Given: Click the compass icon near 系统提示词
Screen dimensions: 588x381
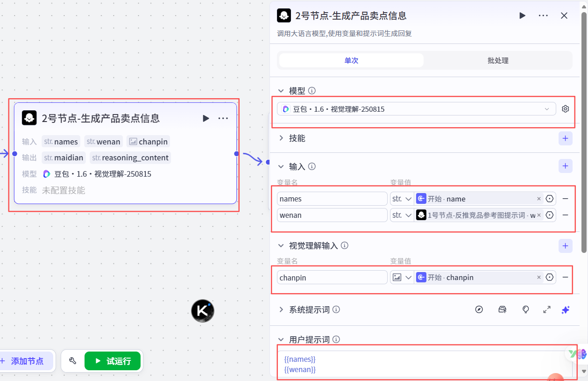Looking at the screenshot, I should (479, 309).
